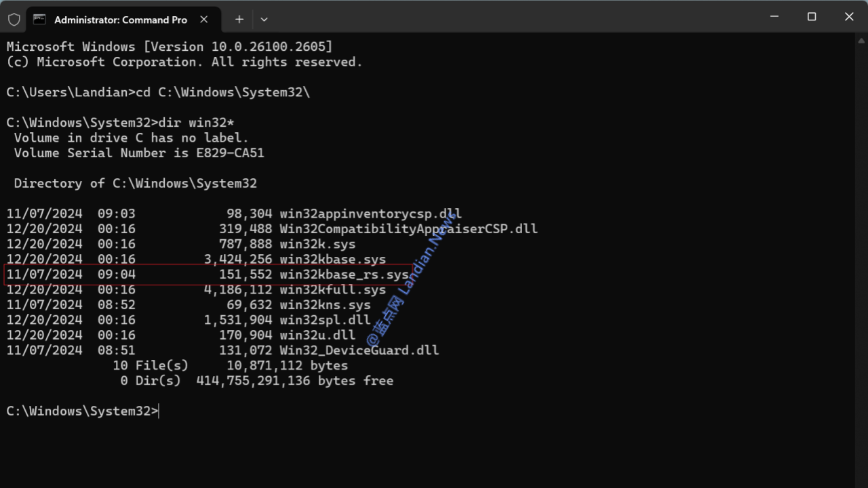Close the Administrator: Command Pro tab
868x488 pixels.
click(204, 20)
